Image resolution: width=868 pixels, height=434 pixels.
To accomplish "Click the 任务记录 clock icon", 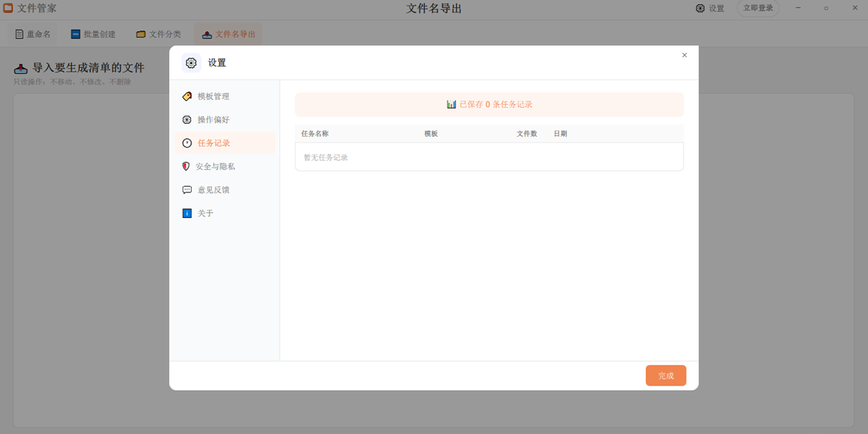I will [x=187, y=143].
